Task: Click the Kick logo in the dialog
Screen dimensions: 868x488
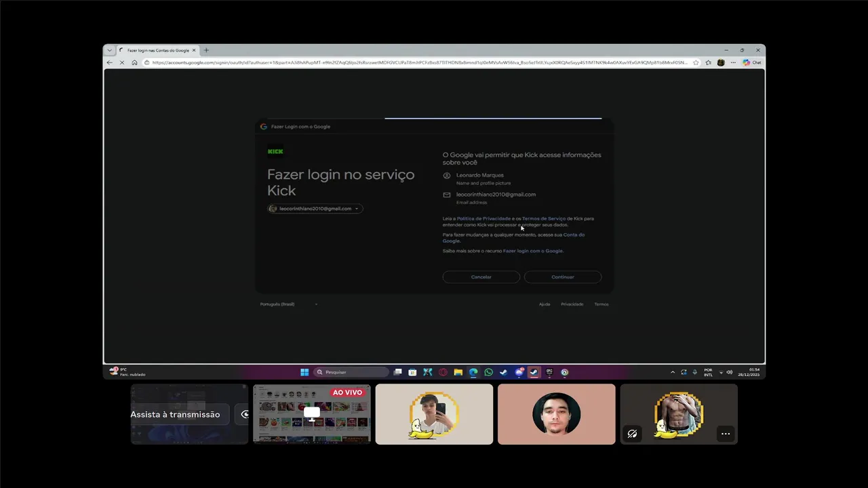Action: (x=275, y=151)
